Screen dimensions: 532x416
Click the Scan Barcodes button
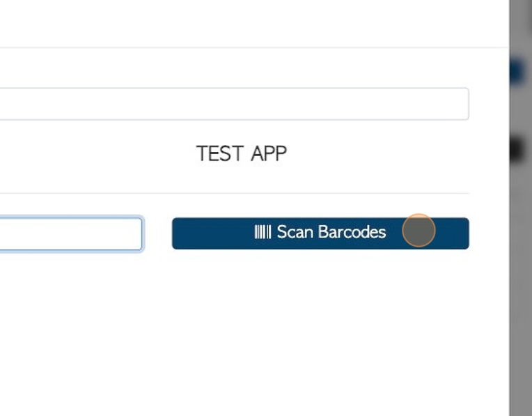pyautogui.click(x=320, y=233)
